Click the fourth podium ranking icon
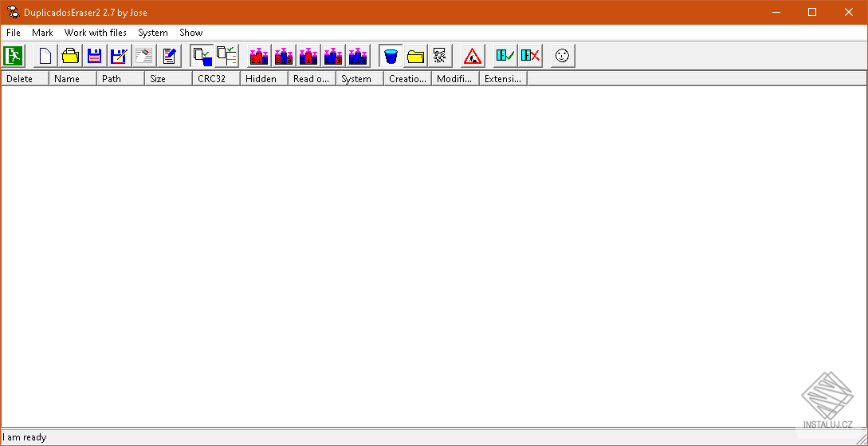 click(333, 56)
